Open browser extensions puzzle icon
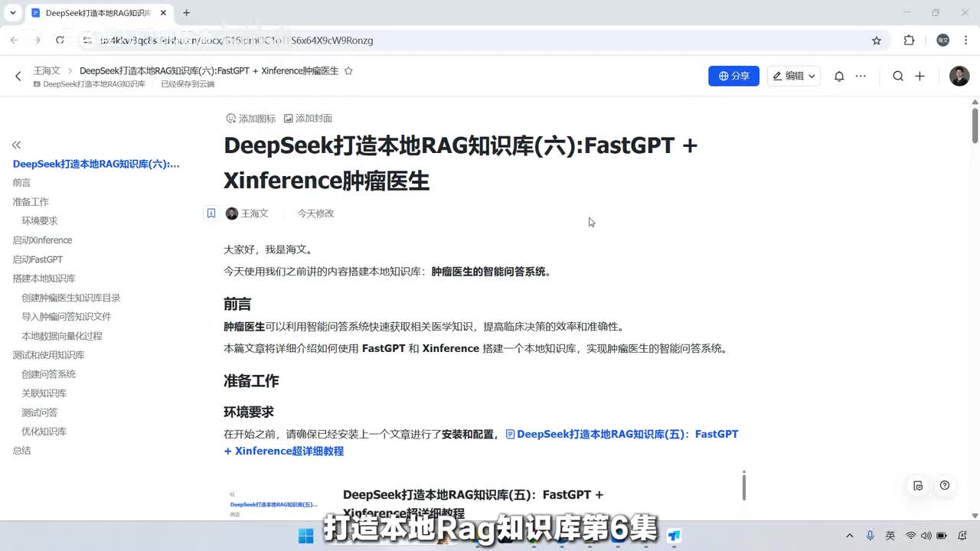Screen dimensions: 980x551 point(909,41)
